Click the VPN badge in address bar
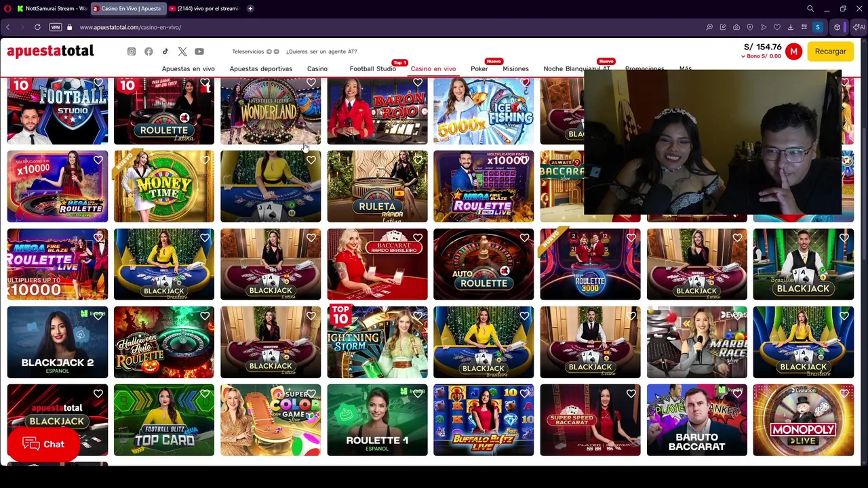Screen dimensions: 868x488 pyautogui.click(x=56, y=27)
